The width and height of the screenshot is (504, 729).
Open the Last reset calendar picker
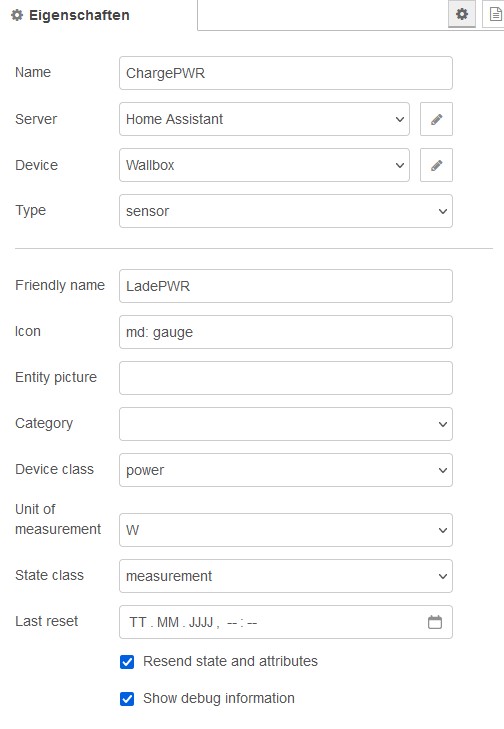click(x=435, y=622)
